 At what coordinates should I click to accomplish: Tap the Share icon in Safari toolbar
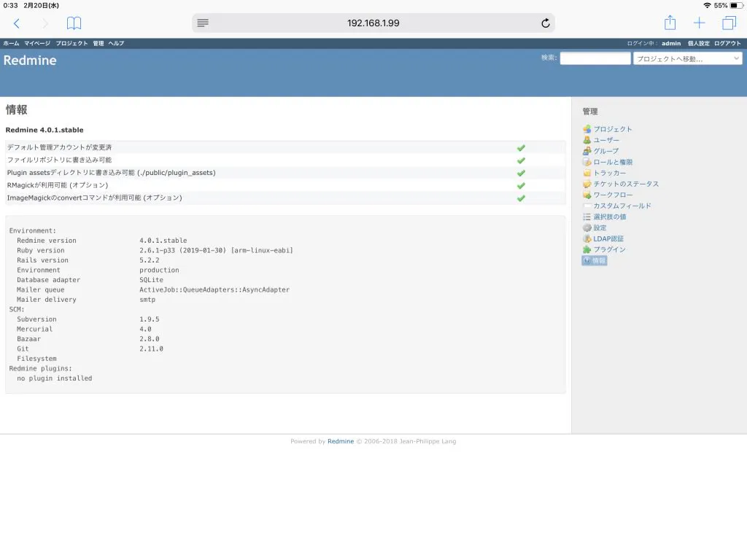tap(670, 23)
